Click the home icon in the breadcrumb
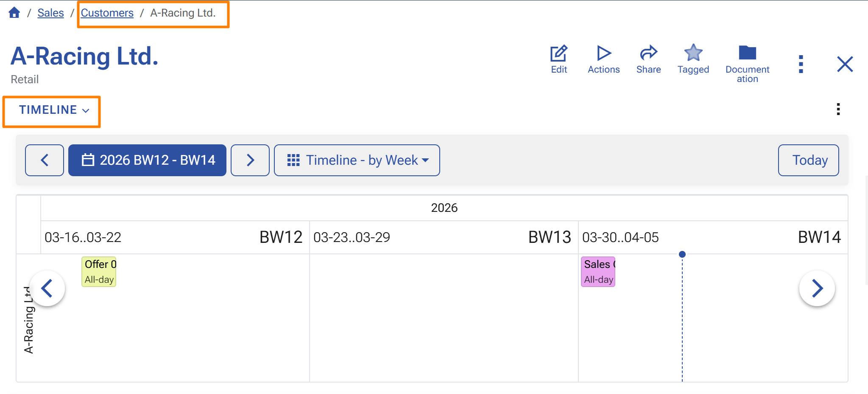Screen dimensions: 868x394 (x=14, y=12)
